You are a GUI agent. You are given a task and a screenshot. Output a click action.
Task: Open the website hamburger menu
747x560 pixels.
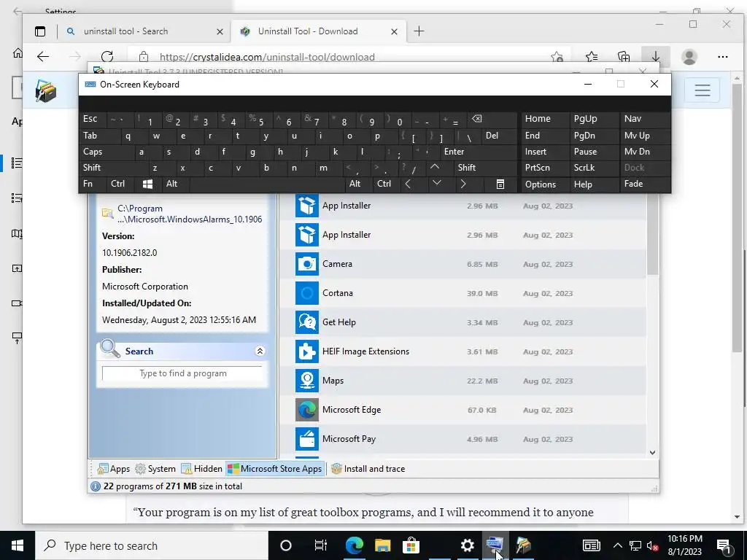click(x=703, y=90)
